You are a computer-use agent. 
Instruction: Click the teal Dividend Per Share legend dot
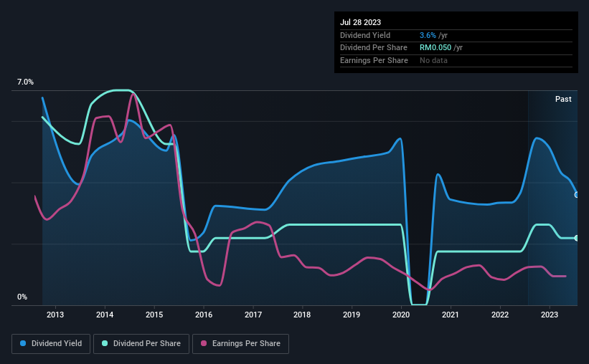point(105,343)
